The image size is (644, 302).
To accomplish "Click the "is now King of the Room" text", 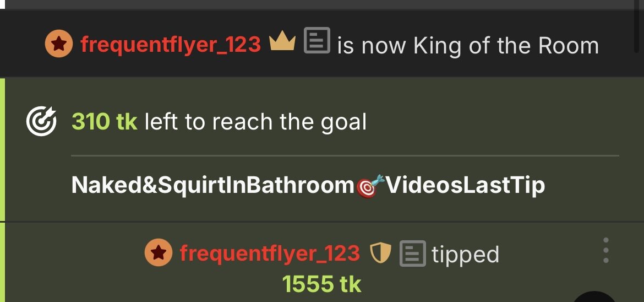I will [x=468, y=45].
